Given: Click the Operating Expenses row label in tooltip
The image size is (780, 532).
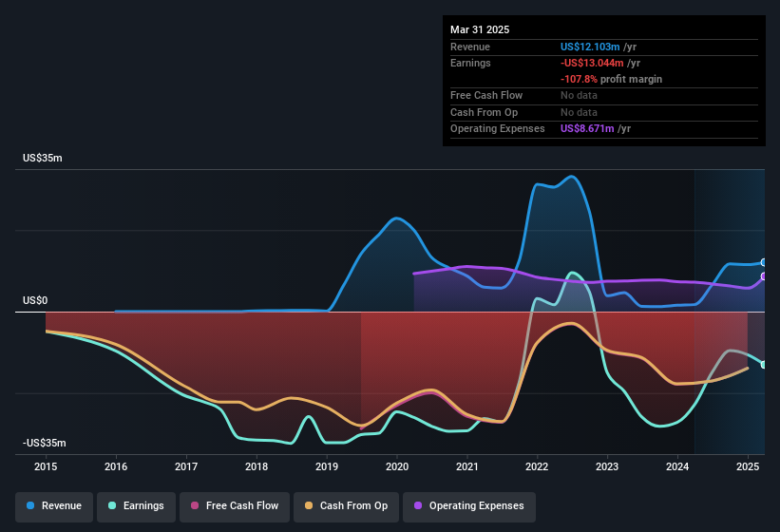Looking at the screenshot, I should (x=498, y=129).
